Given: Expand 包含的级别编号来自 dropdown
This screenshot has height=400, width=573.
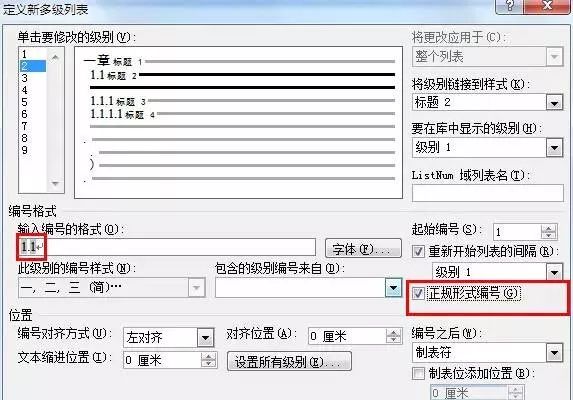Looking at the screenshot, I should point(394,287).
